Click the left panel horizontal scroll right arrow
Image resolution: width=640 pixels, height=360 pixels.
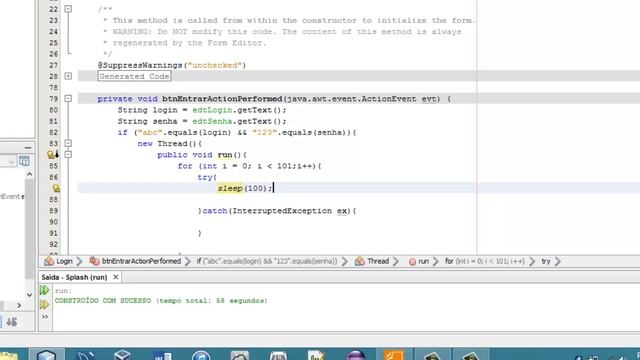click(x=19, y=305)
